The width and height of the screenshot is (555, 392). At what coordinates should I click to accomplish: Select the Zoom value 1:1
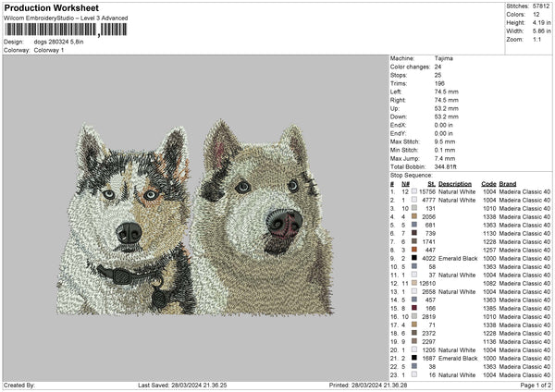[x=536, y=39]
